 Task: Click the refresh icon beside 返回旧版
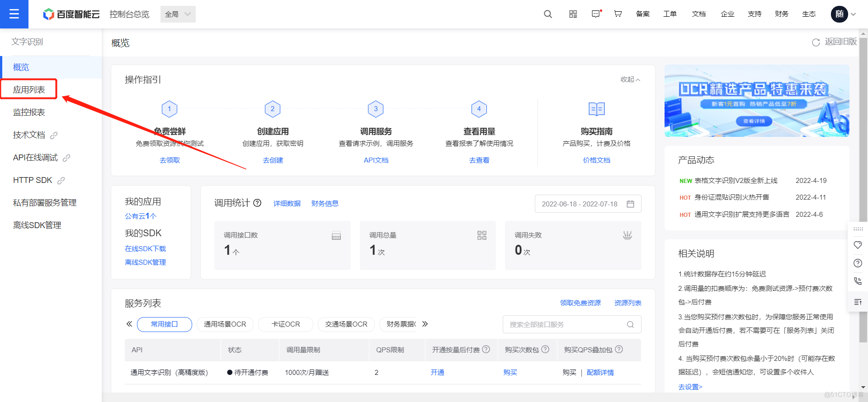click(816, 42)
